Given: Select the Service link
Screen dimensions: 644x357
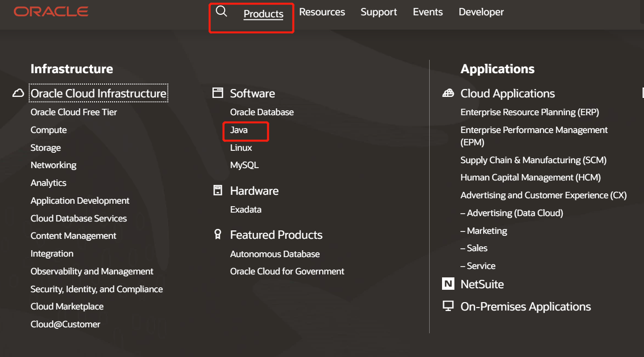Looking at the screenshot, I should (478, 266).
